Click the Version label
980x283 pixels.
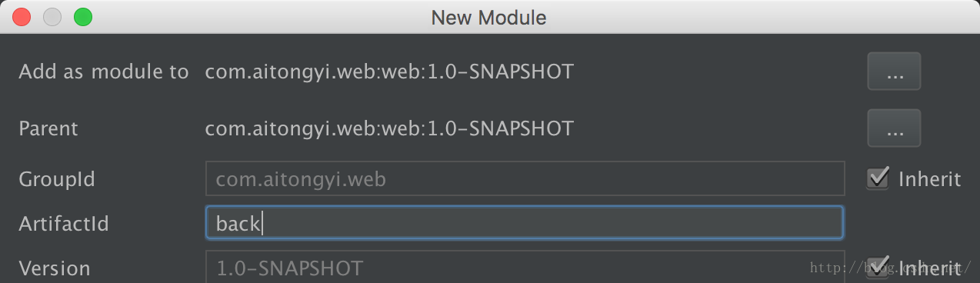[55, 268]
